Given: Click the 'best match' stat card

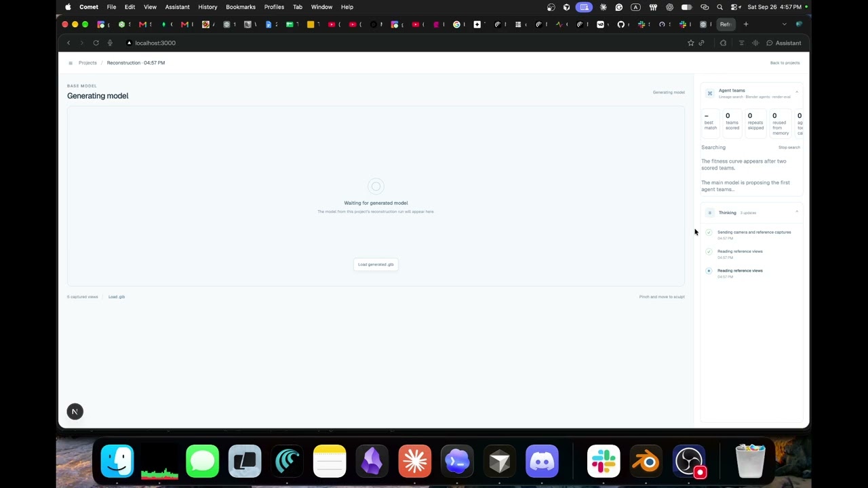Looking at the screenshot, I should [x=710, y=122].
